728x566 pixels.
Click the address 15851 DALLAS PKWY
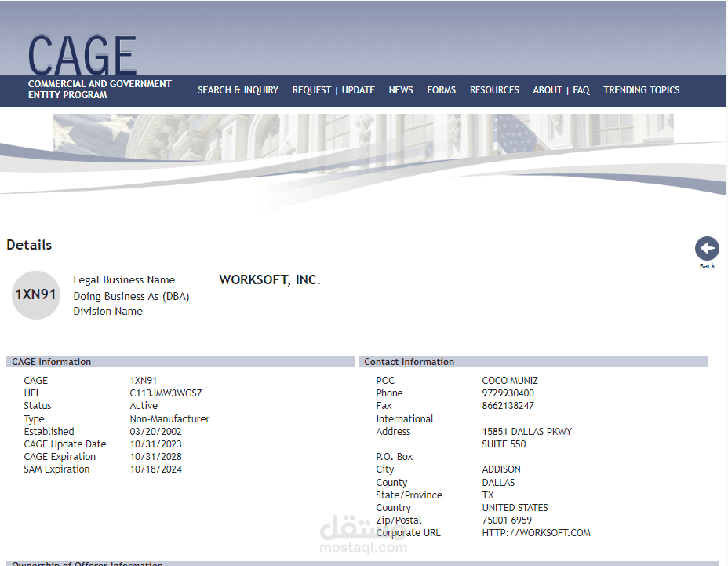pyautogui.click(x=527, y=431)
